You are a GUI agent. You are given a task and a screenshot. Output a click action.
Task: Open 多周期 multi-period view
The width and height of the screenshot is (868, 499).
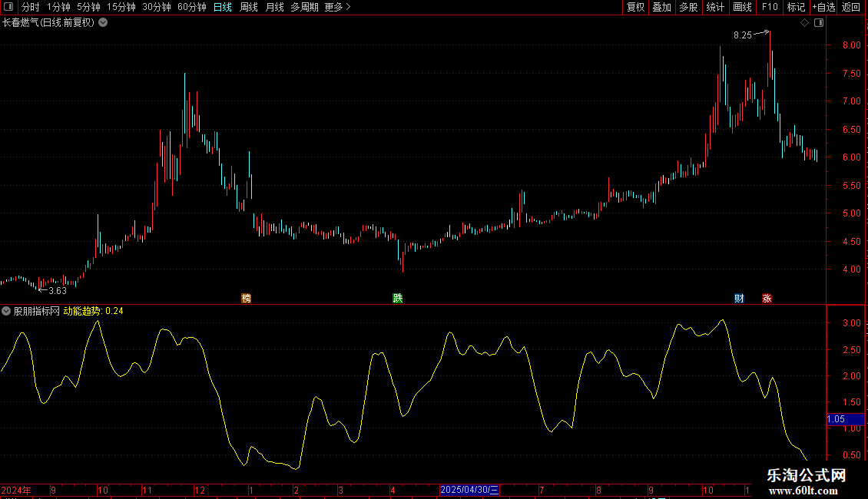tap(304, 7)
